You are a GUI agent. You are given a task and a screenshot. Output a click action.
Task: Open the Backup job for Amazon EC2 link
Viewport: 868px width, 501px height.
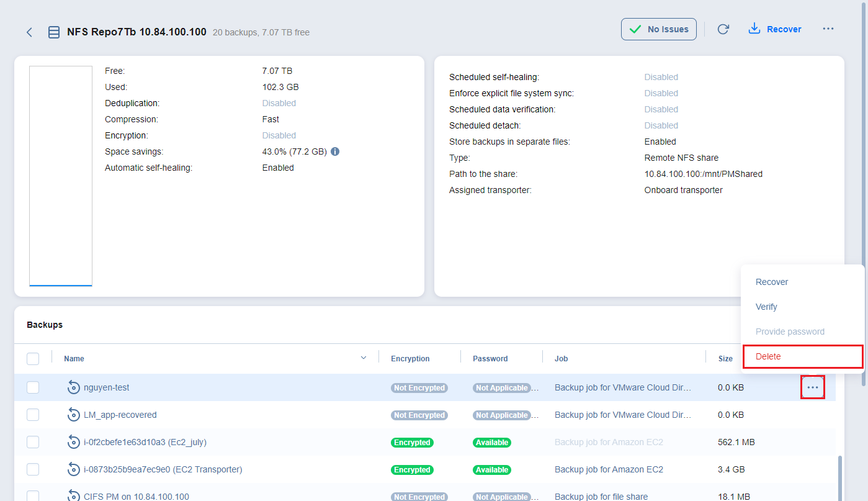click(609, 469)
